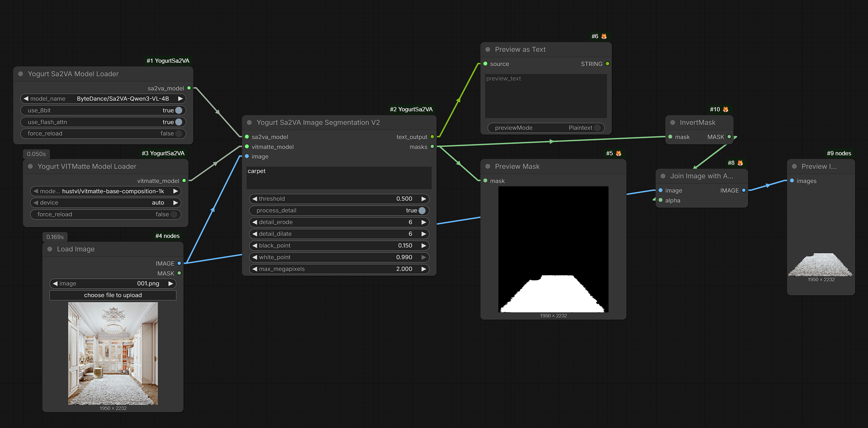Screen dimensions: 868x428
Task: Open the image 001.png file dropdown
Action: point(113,283)
